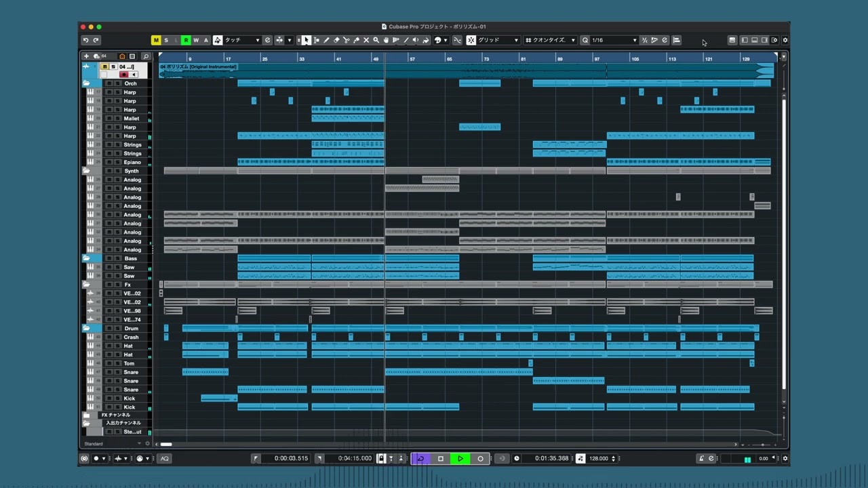Click the transport Stop button
This screenshot has height=488, width=868.
point(440,458)
